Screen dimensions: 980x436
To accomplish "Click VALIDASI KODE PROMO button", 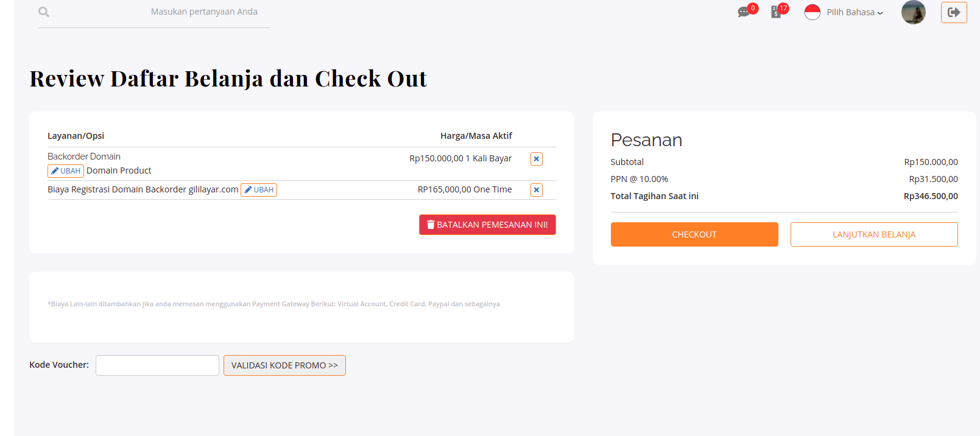I will click(x=284, y=365).
